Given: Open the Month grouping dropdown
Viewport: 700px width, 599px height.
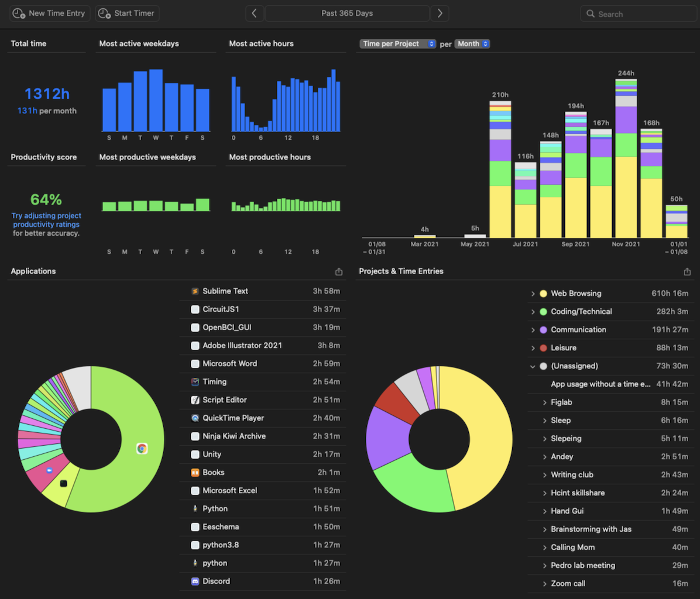Looking at the screenshot, I should pos(472,44).
